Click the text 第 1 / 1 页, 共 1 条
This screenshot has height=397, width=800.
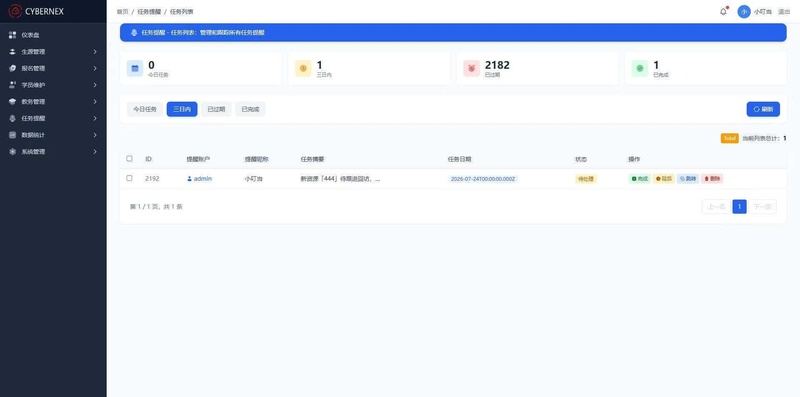(x=156, y=207)
